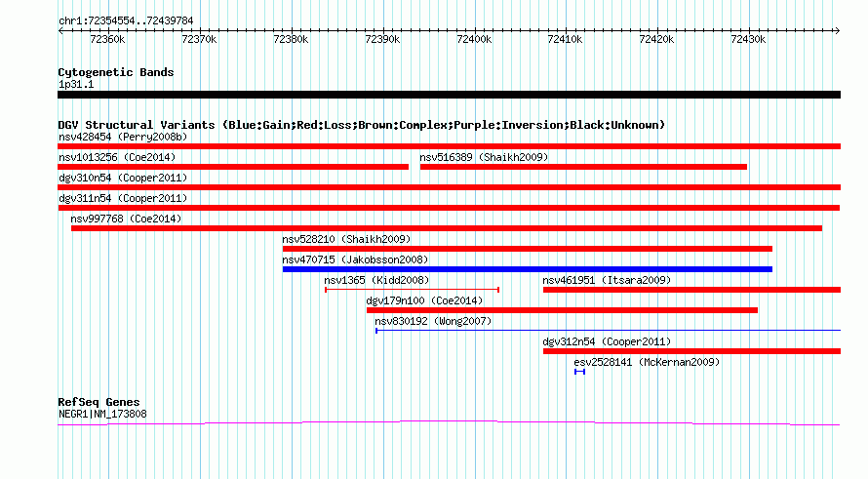This screenshot has width=868, height=479.
Task: Select the nsv461951 red loss bar
Action: (x=692, y=290)
